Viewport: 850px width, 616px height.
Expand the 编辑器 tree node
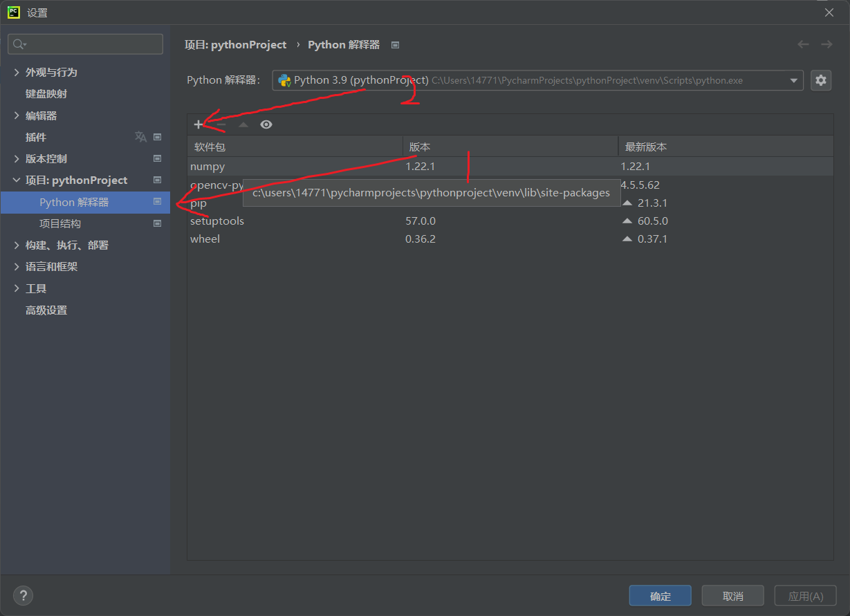[17, 115]
